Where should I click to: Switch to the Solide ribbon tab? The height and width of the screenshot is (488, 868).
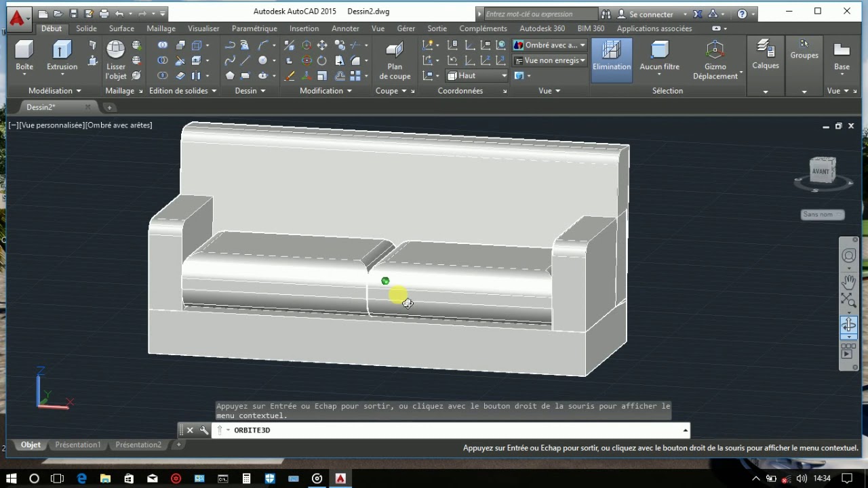pyautogui.click(x=86, y=28)
